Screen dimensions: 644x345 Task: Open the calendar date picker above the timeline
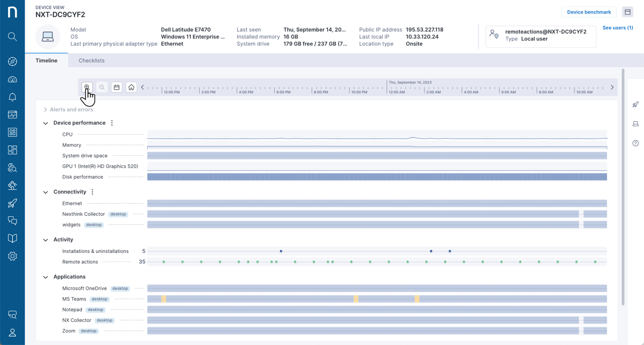[x=116, y=87]
